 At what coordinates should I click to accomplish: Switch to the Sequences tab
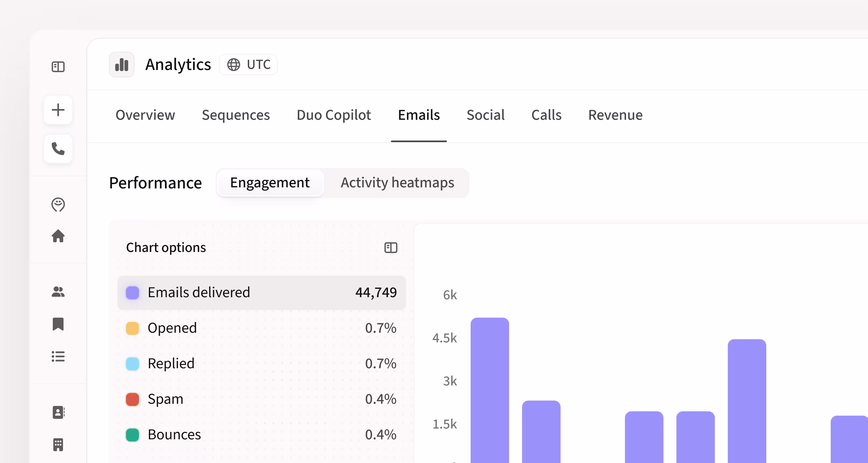coord(236,115)
